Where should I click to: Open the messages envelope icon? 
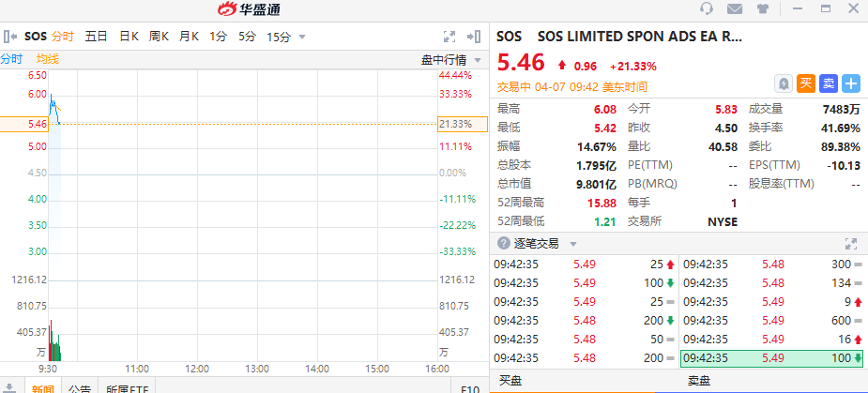coord(735,9)
